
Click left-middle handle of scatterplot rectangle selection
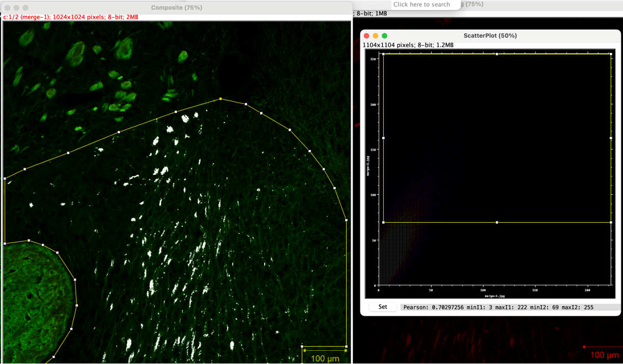click(383, 138)
